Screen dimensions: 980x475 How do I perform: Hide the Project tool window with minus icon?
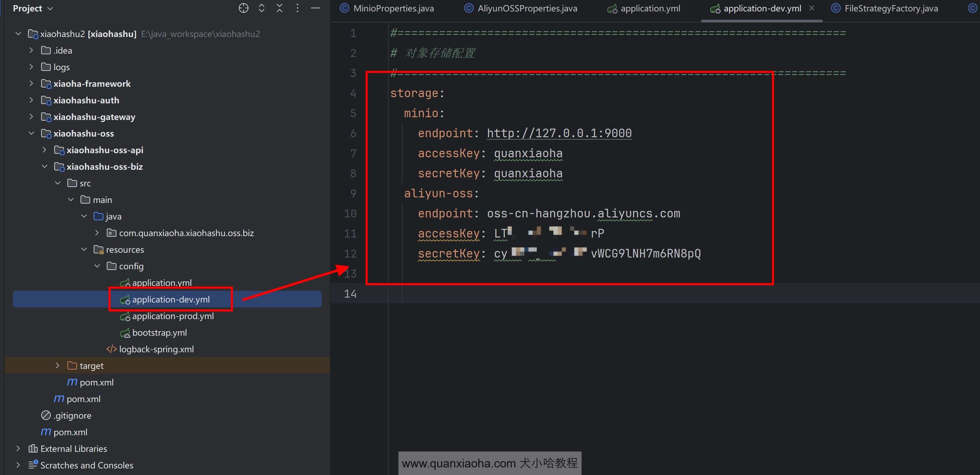(315, 8)
